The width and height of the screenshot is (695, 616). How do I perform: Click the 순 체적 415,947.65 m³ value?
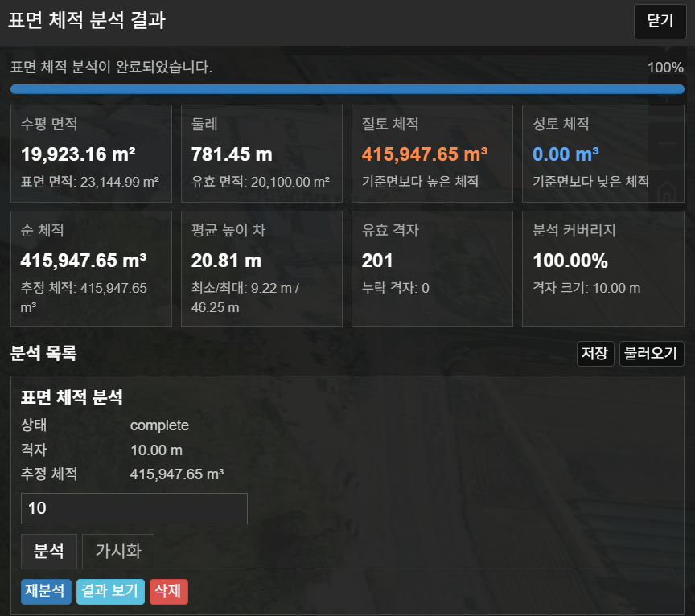[x=84, y=260]
